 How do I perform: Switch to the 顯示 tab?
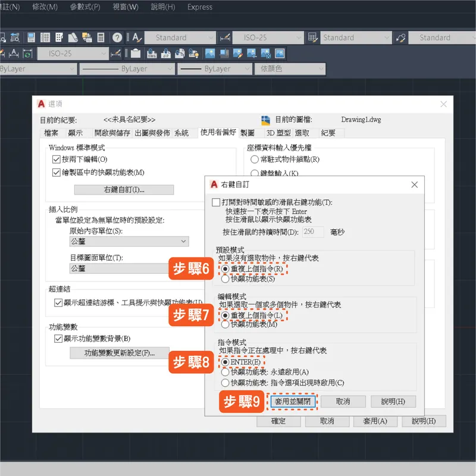click(x=76, y=133)
